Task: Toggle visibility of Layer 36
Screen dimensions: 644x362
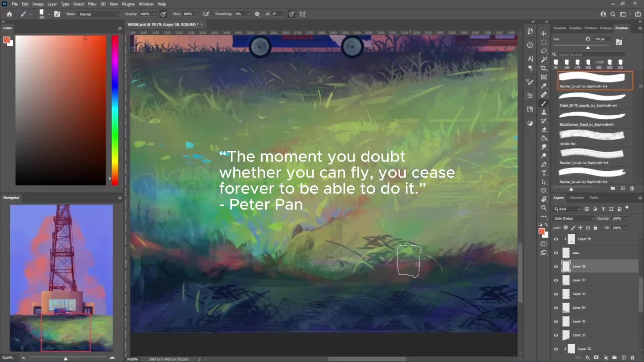Action: point(556,294)
